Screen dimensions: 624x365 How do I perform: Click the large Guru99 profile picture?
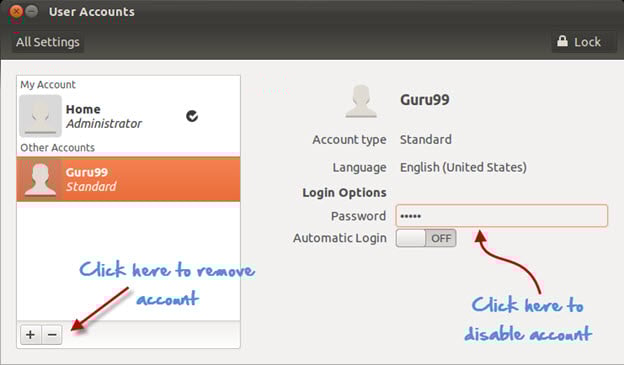coord(361,101)
